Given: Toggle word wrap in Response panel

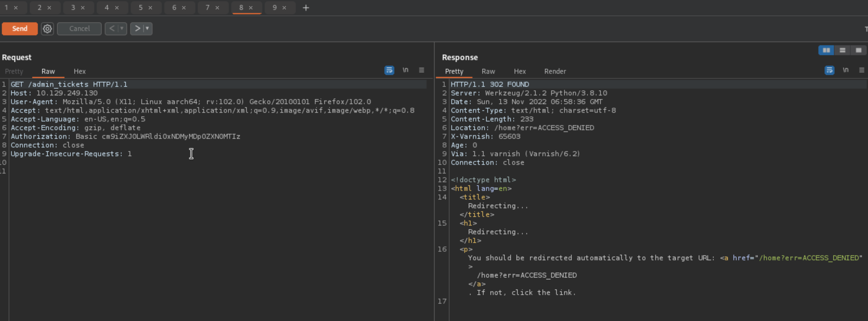Looking at the screenshot, I should click(829, 70).
